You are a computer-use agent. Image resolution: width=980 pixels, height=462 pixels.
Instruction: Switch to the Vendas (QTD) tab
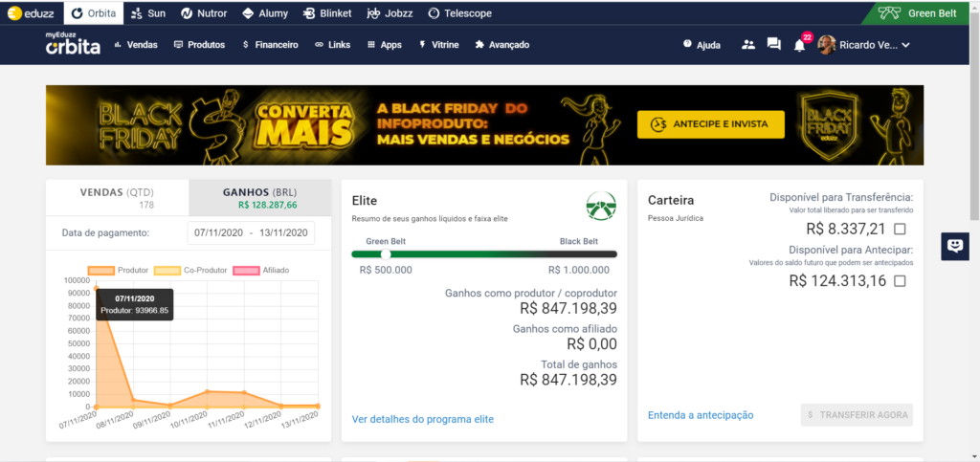pyautogui.click(x=117, y=197)
